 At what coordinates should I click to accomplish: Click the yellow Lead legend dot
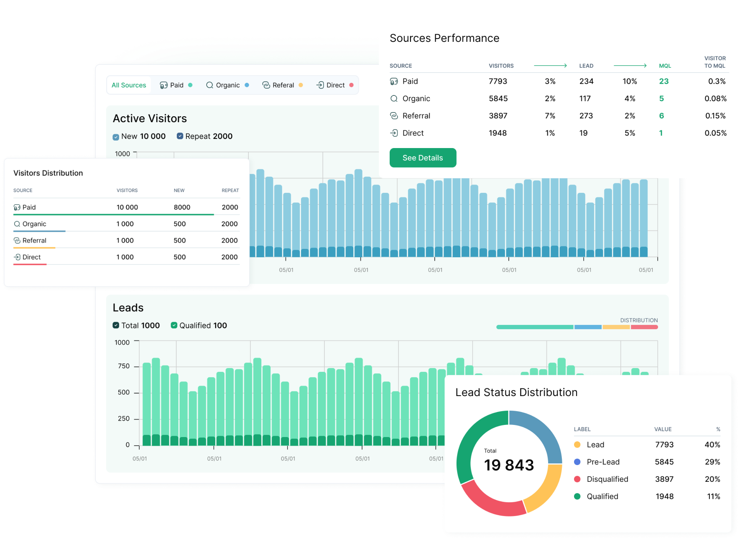click(x=577, y=445)
